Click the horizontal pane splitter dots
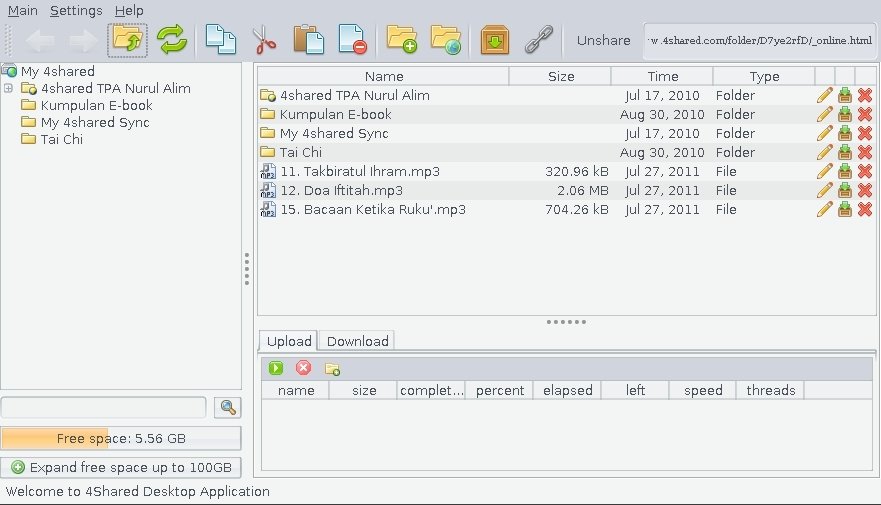 (566, 322)
